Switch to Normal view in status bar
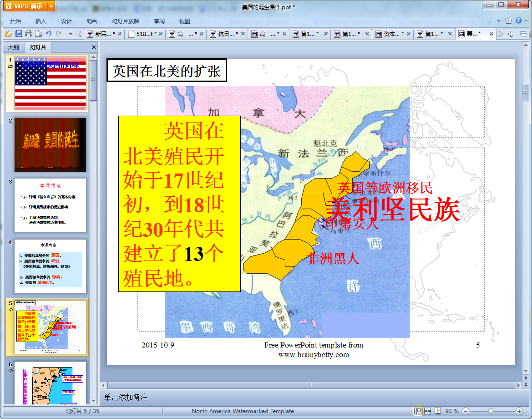Screen dimensions: 532x419 pos(417,411)
